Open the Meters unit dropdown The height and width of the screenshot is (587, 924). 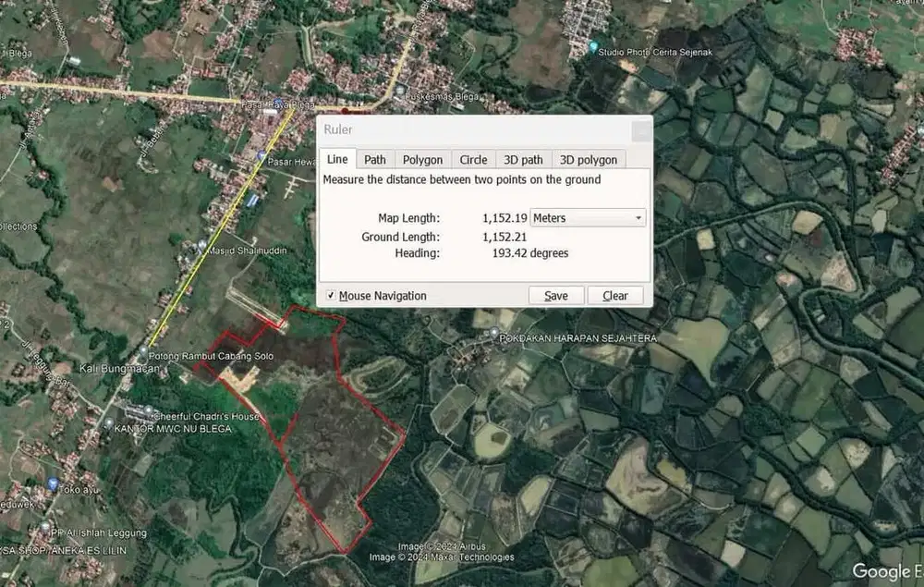(x=588, y=218)
